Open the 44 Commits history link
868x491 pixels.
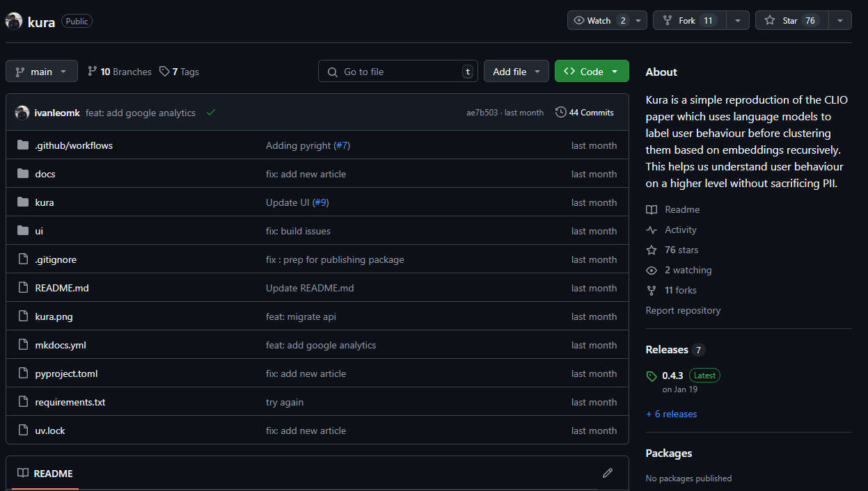click(x=585, y=113)
